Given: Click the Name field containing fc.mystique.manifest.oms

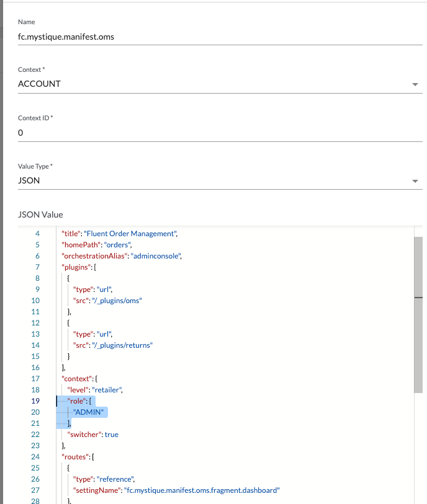Looking at the screenshot, I should [x=211, y=37].
